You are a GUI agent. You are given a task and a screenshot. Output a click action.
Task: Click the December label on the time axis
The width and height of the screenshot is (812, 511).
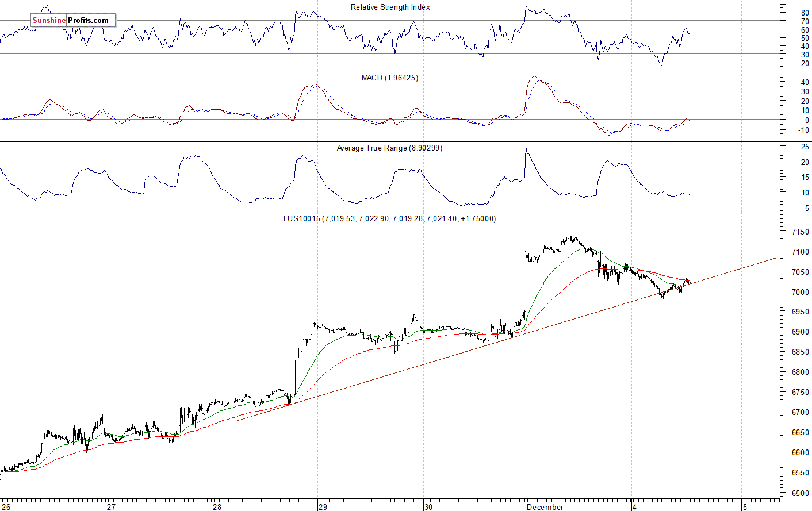pos(545,507)
